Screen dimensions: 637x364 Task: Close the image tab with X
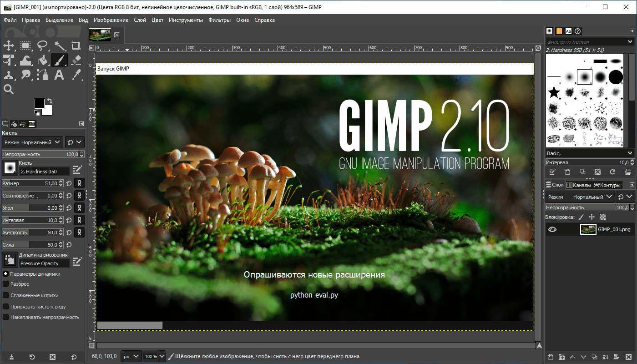coord(116,35)
